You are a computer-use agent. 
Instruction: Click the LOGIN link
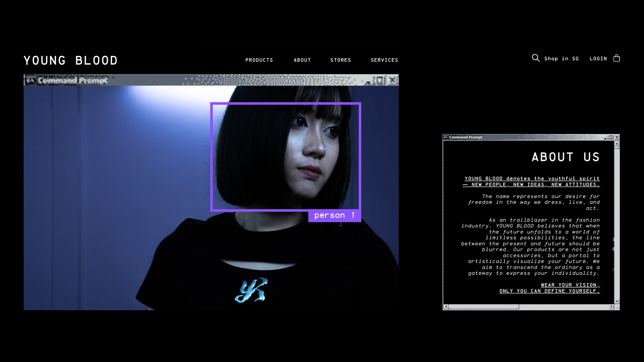[598, 59]
